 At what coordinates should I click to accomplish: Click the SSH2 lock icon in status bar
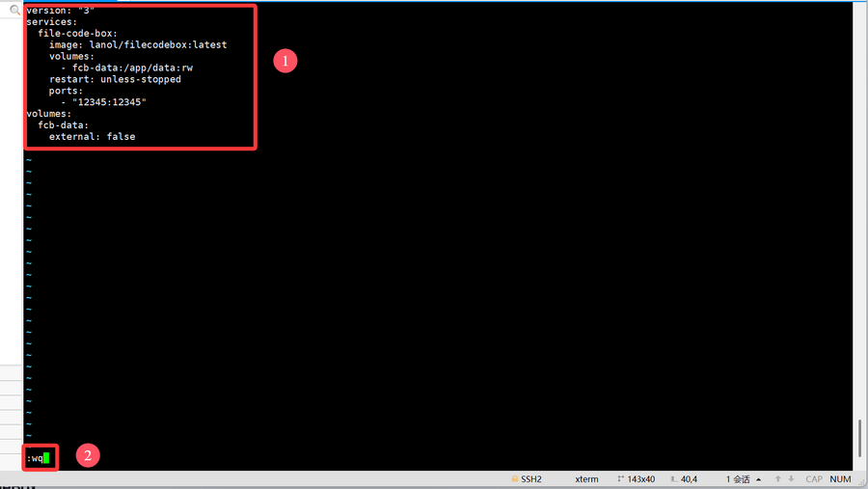click(x=513, y=479)
